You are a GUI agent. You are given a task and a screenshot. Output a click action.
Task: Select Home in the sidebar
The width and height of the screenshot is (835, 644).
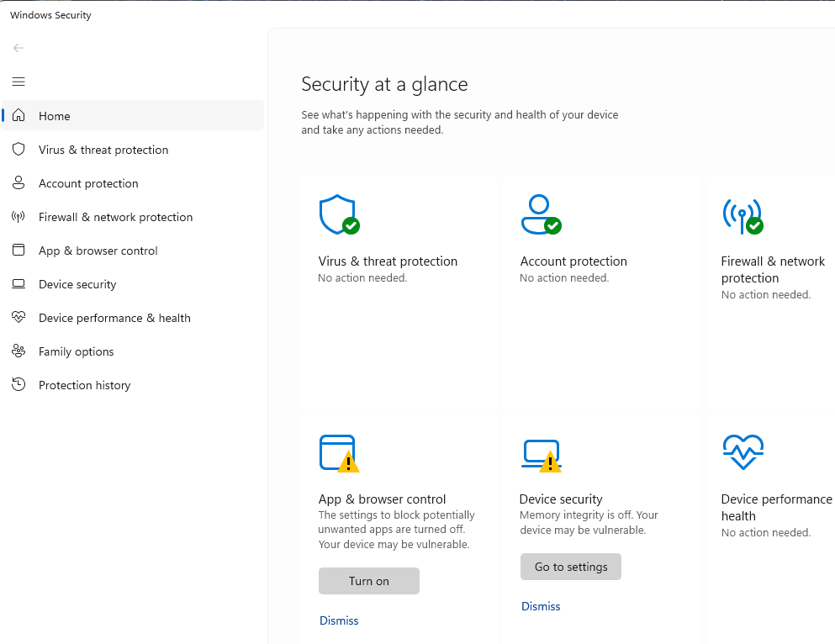pos(133,115)
